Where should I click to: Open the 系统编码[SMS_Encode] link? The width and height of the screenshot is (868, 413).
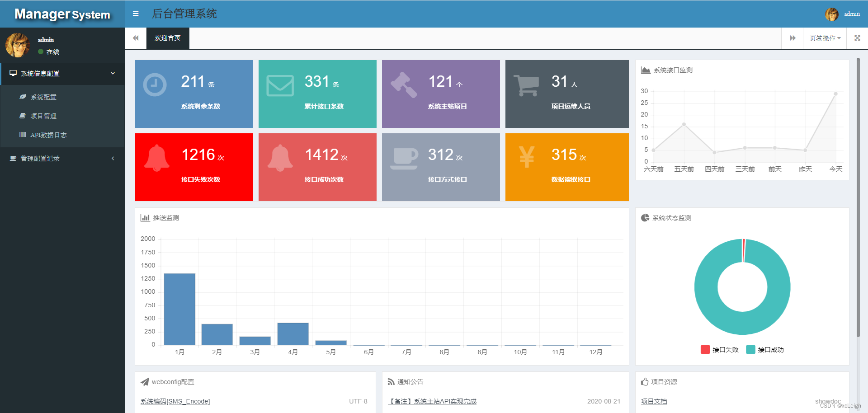coord(175,401)
